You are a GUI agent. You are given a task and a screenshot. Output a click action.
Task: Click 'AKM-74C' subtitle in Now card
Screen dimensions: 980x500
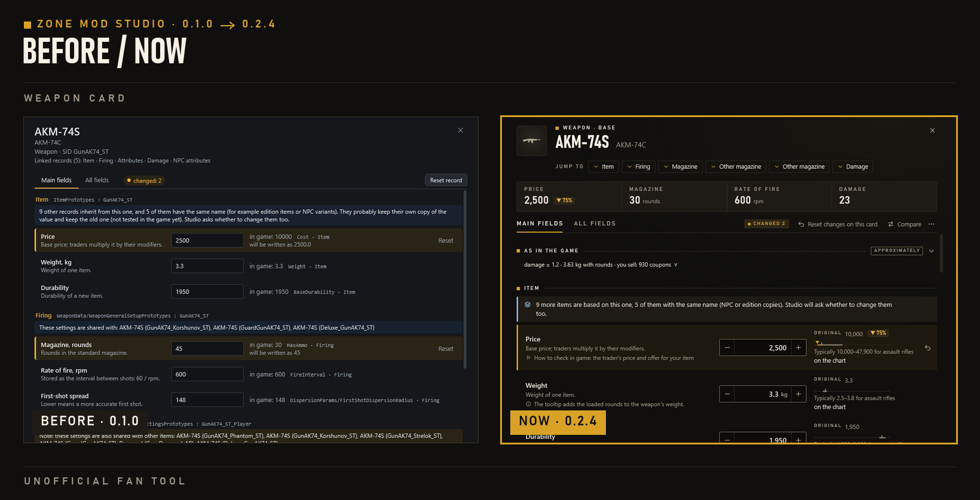[630, 145]
